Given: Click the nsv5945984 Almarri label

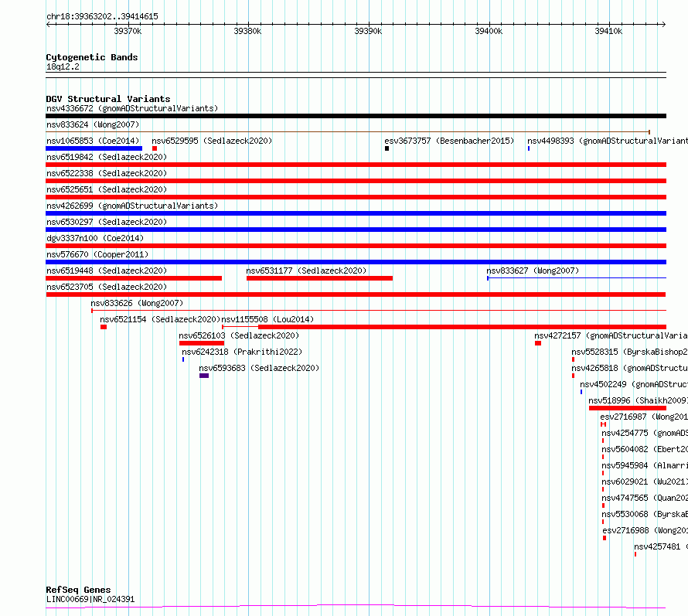Looking at the screenshot, I should pos(645,465).
